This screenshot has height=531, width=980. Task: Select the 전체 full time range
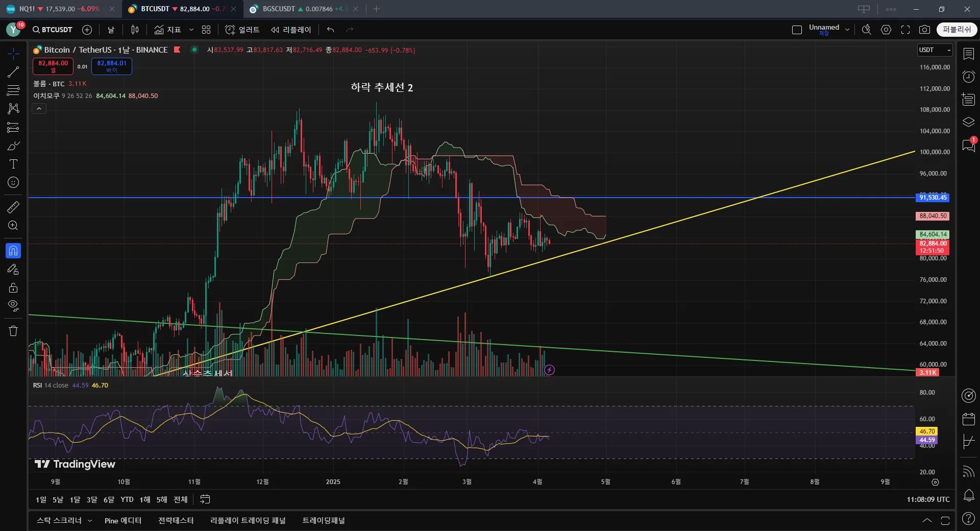coord(181,499)
